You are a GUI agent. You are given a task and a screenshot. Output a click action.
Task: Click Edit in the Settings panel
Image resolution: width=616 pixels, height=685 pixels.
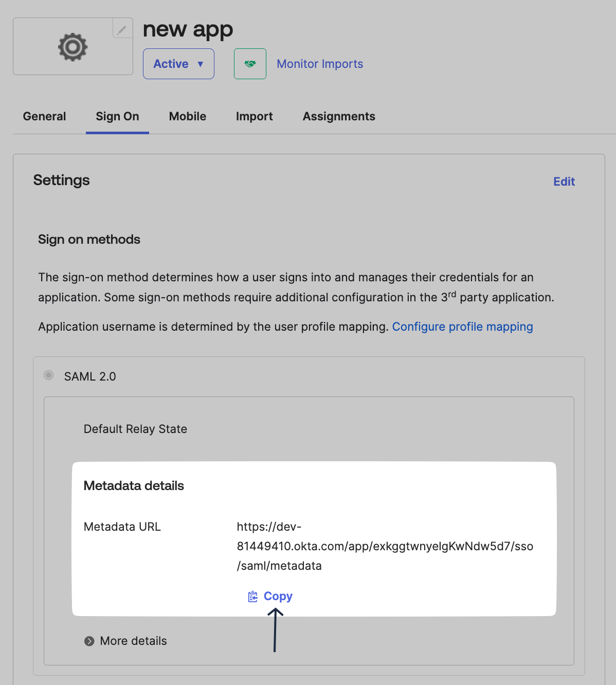tap(564, 182)
